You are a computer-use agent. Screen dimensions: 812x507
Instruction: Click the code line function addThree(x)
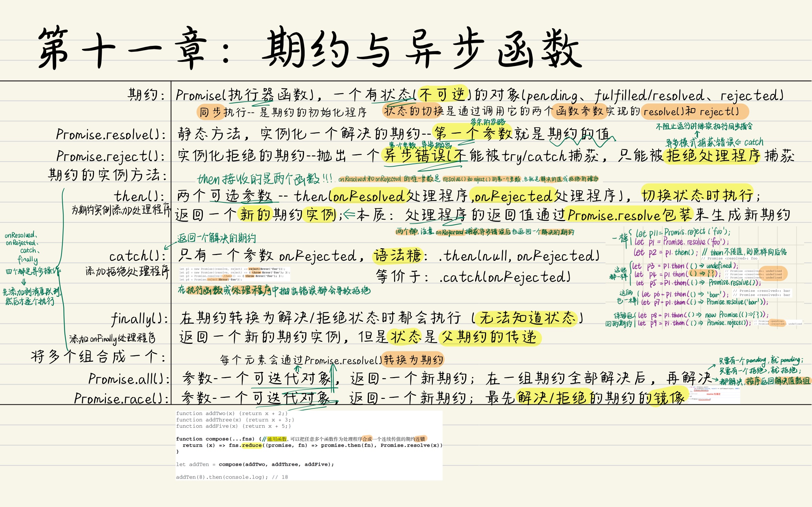[x=235, y=420]
